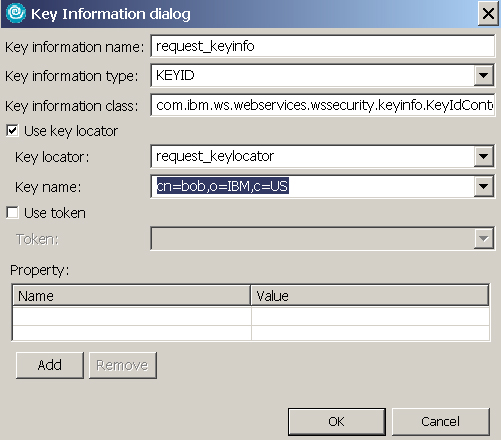Click the disabled Token dropdown arrow
501x440 pixels.
point(484,239)
